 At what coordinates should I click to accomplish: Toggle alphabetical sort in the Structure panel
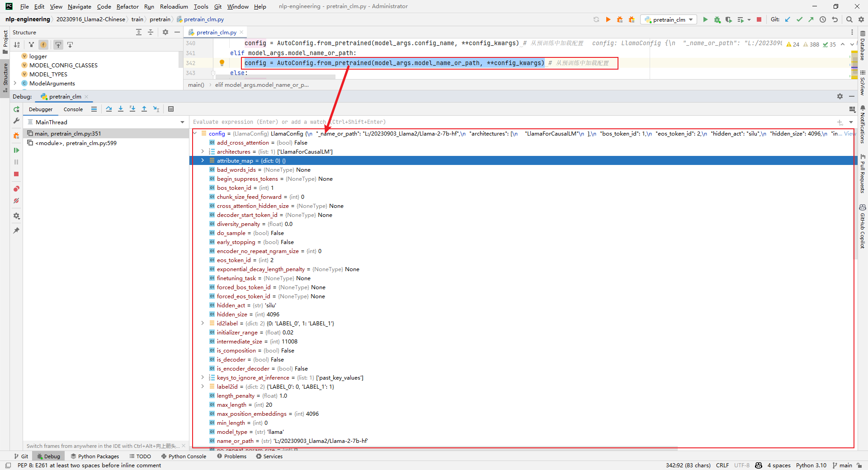(17, 45)
